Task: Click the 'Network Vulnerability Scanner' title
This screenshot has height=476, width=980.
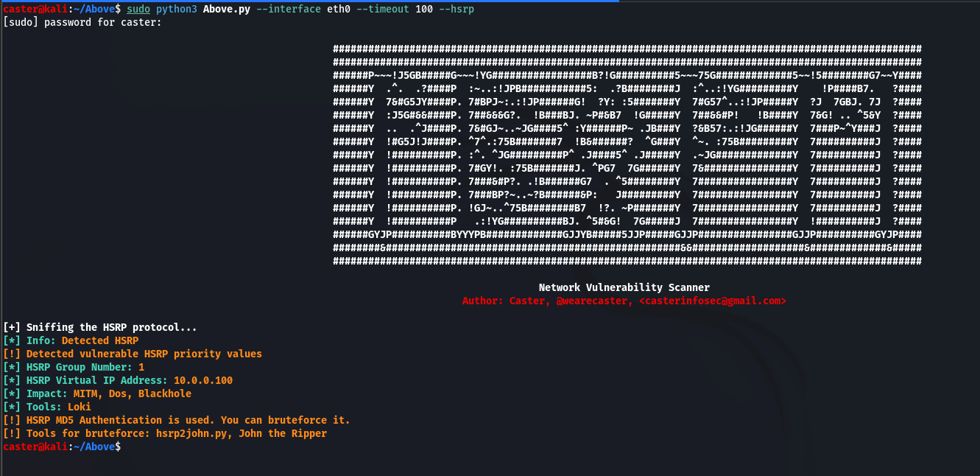Action: [x=624, y=287]
